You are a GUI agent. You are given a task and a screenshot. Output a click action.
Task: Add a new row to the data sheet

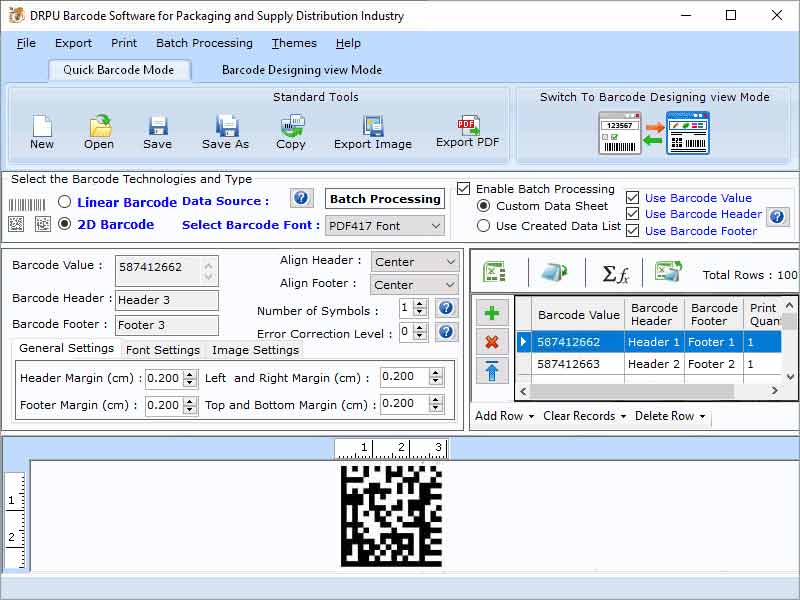(491, 313)
